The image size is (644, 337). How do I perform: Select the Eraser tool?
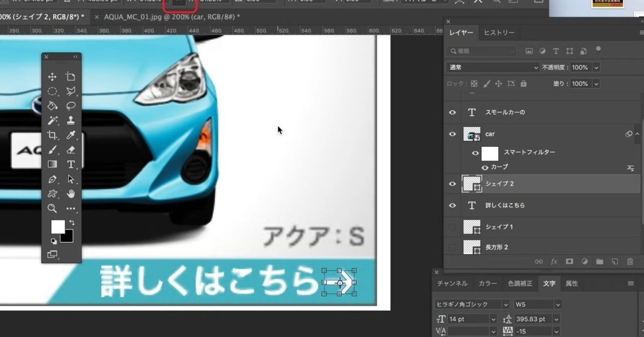coord(70,150)
